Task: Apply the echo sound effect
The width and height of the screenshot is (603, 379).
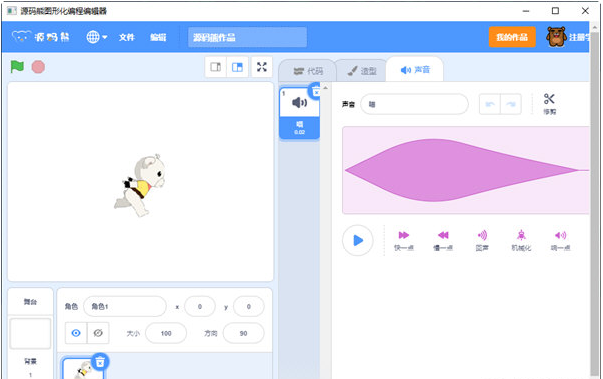Action: (482, 241)
